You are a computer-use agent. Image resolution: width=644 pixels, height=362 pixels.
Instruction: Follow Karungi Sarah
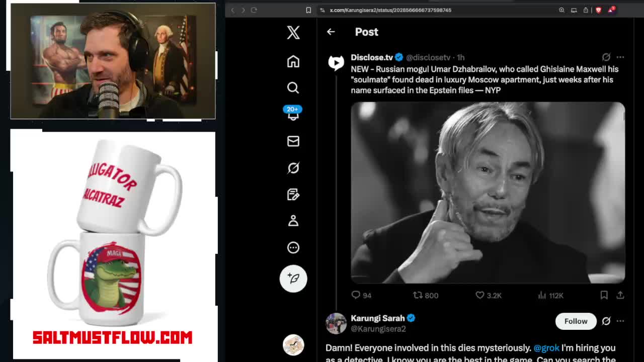click(x=576, y=321)
